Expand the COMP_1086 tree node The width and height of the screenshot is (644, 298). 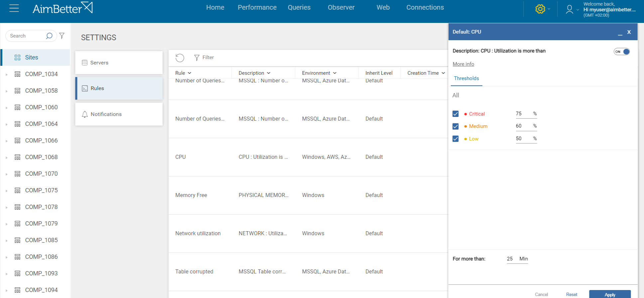tap(7, 257)
